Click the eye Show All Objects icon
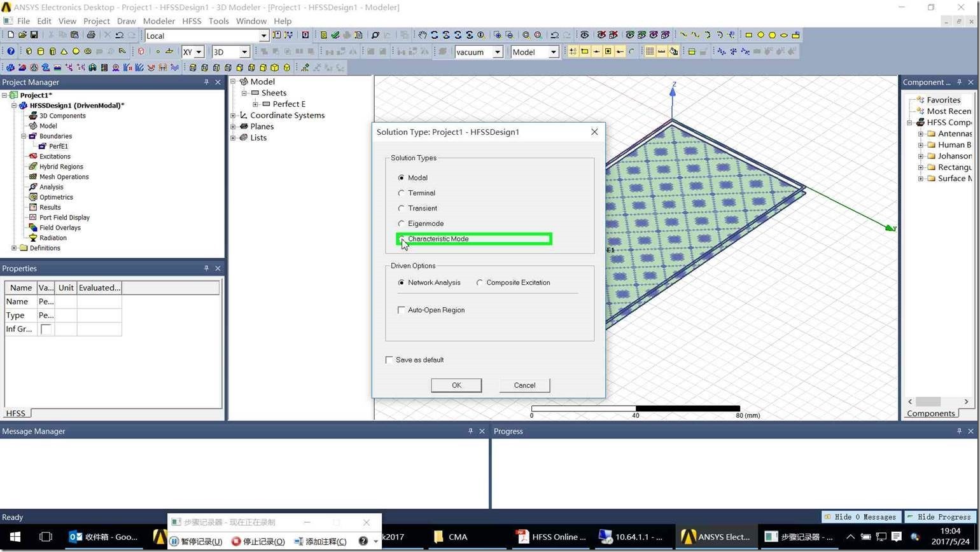 (584, 35)
